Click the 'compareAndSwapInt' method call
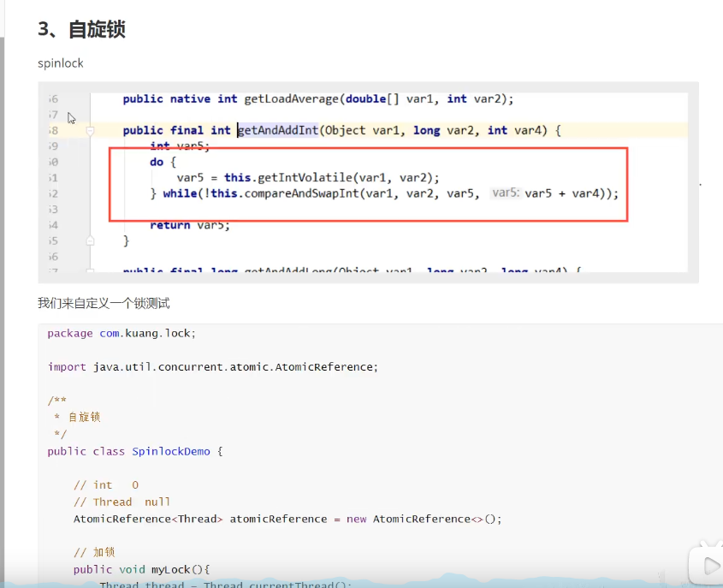Screen dimensions: 723x588 point(301,193)
